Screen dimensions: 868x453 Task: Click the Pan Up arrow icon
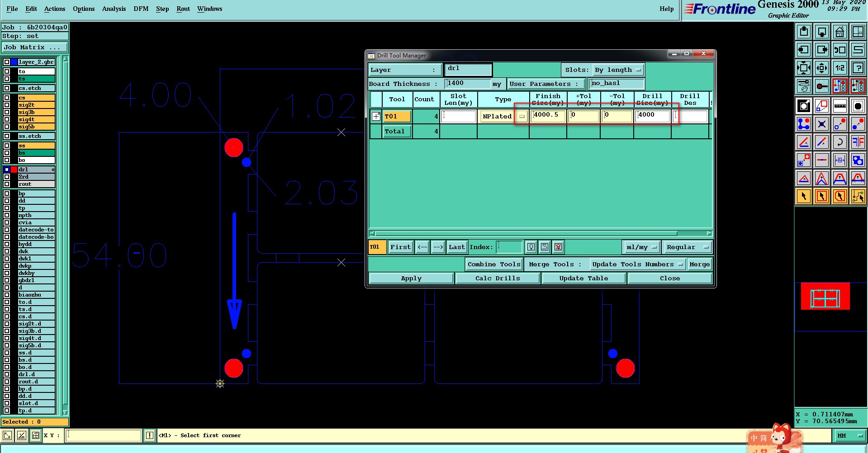pos(804,32)
